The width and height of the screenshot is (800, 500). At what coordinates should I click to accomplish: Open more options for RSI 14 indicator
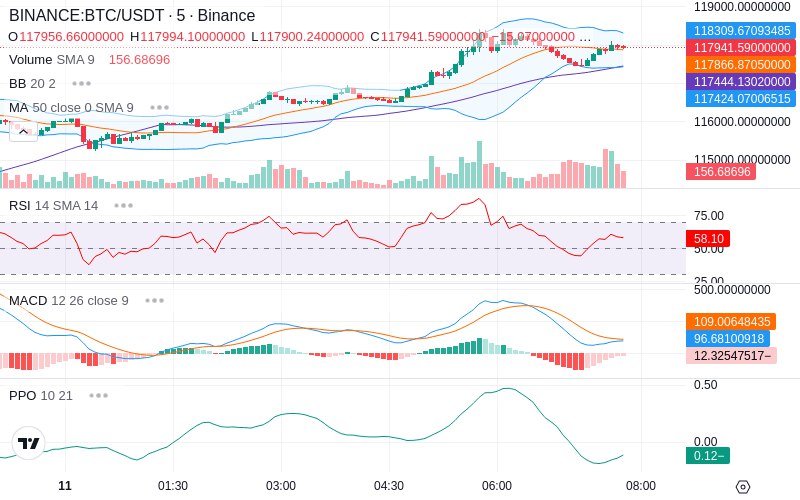tap(123, 206)
